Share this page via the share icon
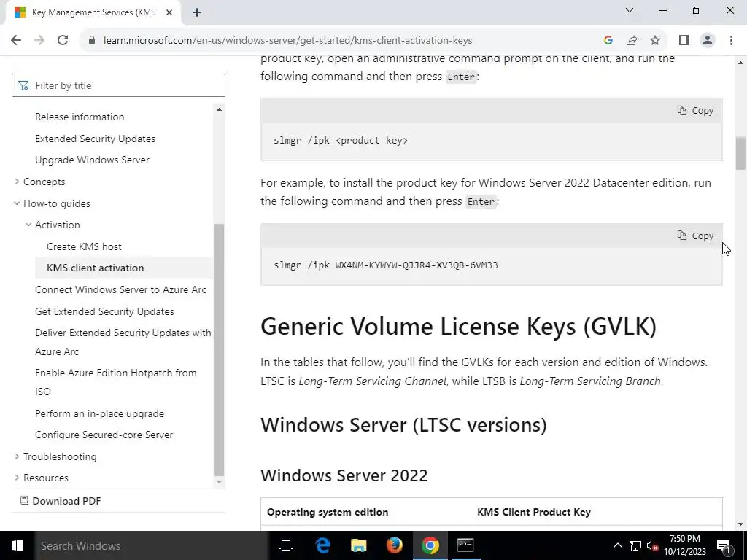The image size is (747, 560). (x=632, y=41)
